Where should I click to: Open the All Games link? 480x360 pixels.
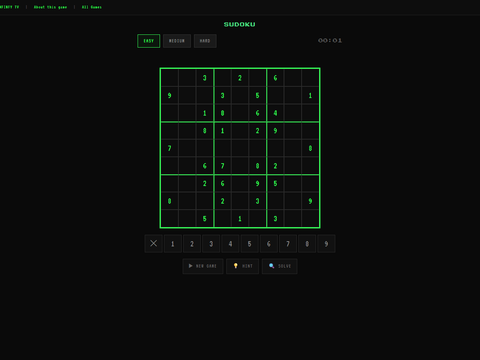(92, 7)
